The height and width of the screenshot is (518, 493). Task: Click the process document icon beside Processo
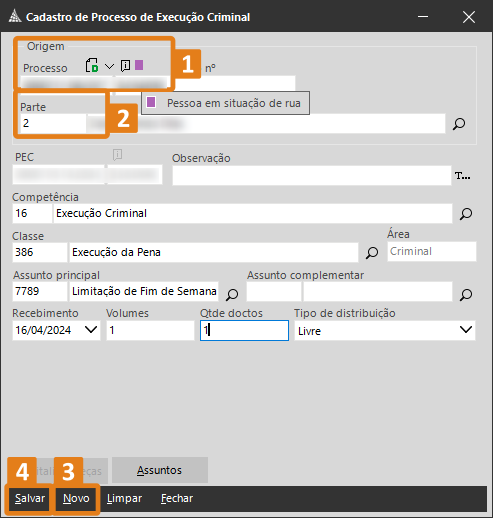92,65
